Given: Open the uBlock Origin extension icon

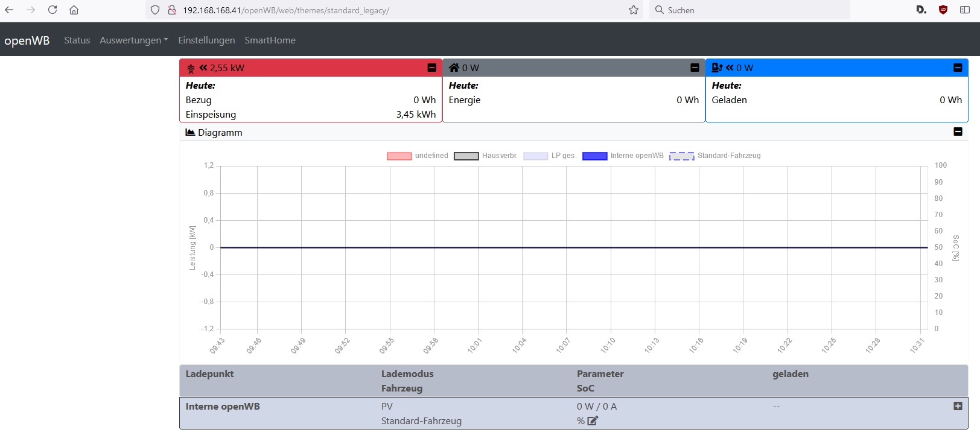Looking at the screenshot, I should (x=943, y=10).
